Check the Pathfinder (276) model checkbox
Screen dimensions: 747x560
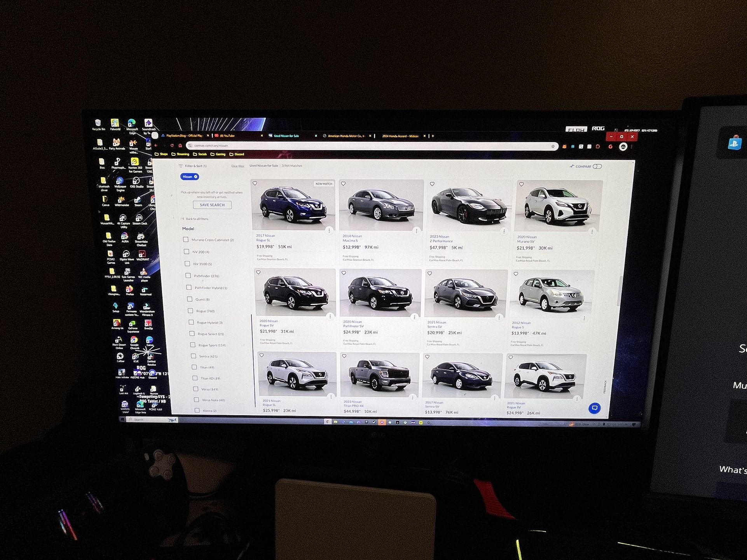188,275
